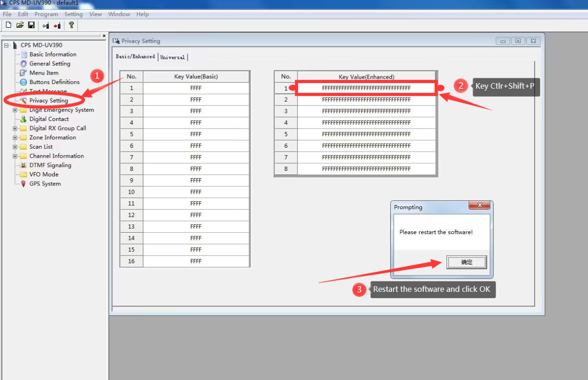Switch to the Universal tab
This screenshot has width=588, height=380.
click(172, 57)
